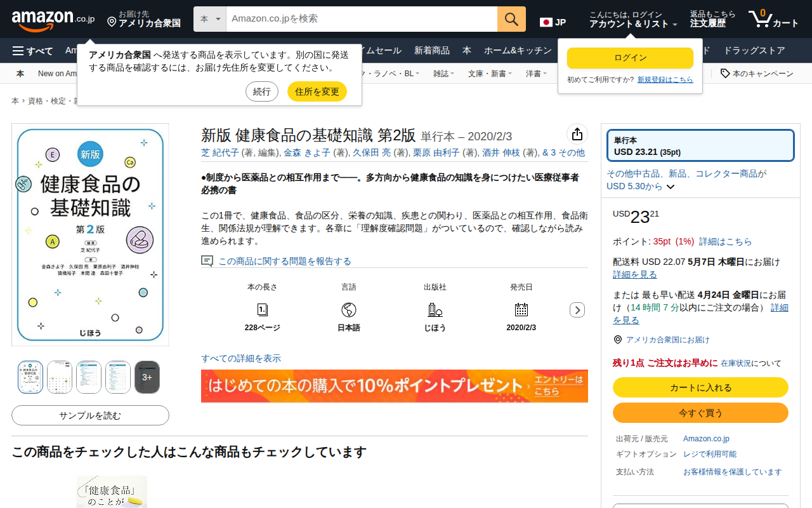Click the search magnifier button
Screen dimensions: 812x508
point(511,19)
